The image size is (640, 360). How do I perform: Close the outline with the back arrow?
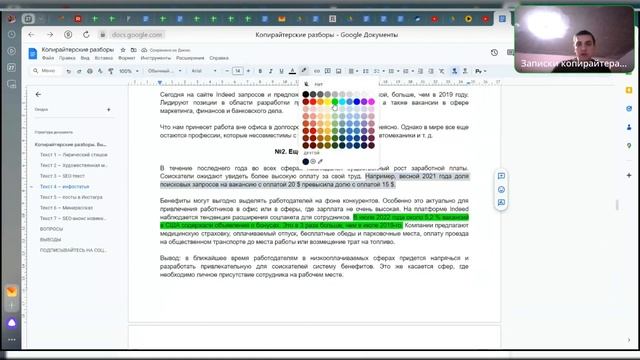[x=38, y=94]
